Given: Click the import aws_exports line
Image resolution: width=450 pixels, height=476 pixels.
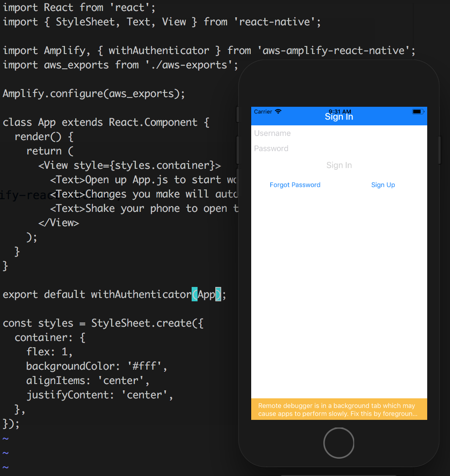Looking at the screenshot, I should click(x=120, y=65).
